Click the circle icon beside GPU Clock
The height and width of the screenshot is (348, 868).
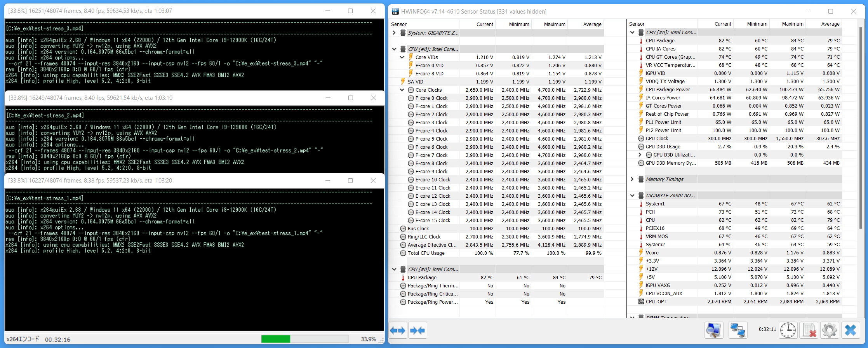(641, 138)
